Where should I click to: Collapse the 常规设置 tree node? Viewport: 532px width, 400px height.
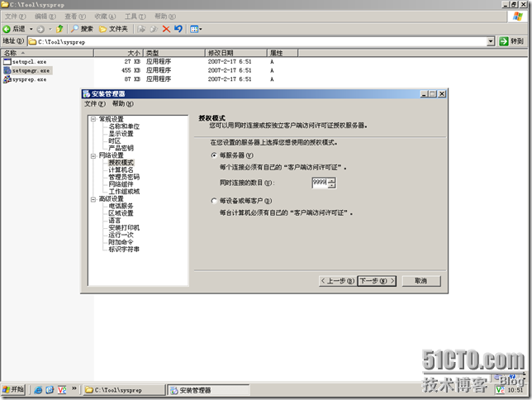pos(93,119)
